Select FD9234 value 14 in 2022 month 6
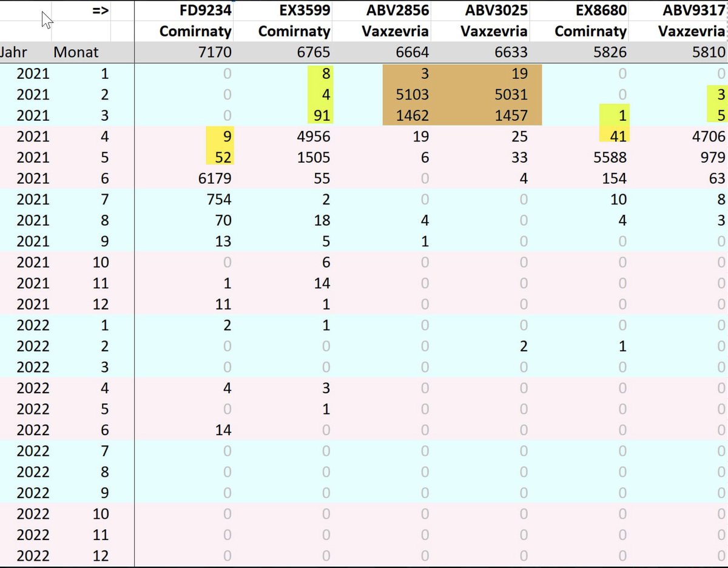The width and height of the screenshot is (728, 568). point(223,430)
